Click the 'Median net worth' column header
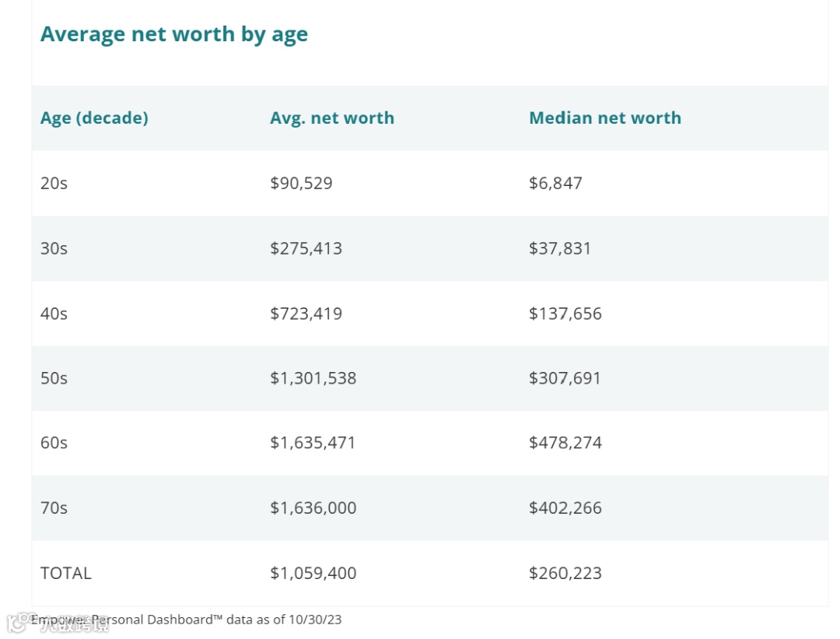 pos(605,118)
